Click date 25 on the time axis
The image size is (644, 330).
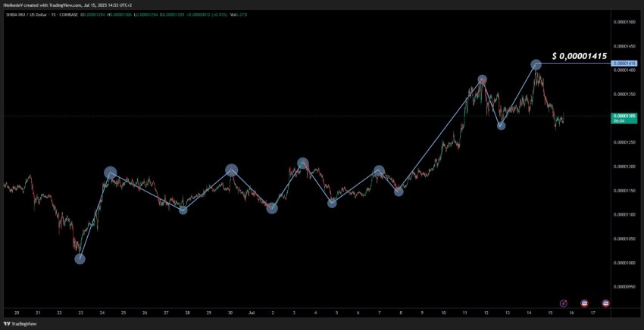(x=123, y=313)
